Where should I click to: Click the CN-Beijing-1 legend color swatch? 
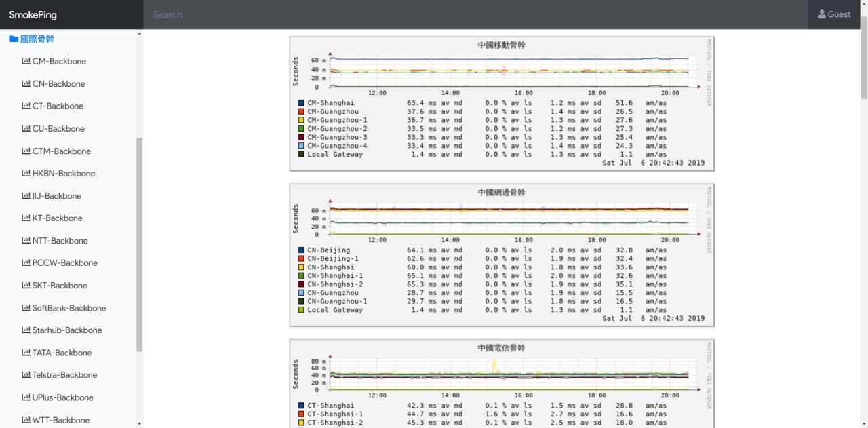pyautogui.click(x=301, y=258)
